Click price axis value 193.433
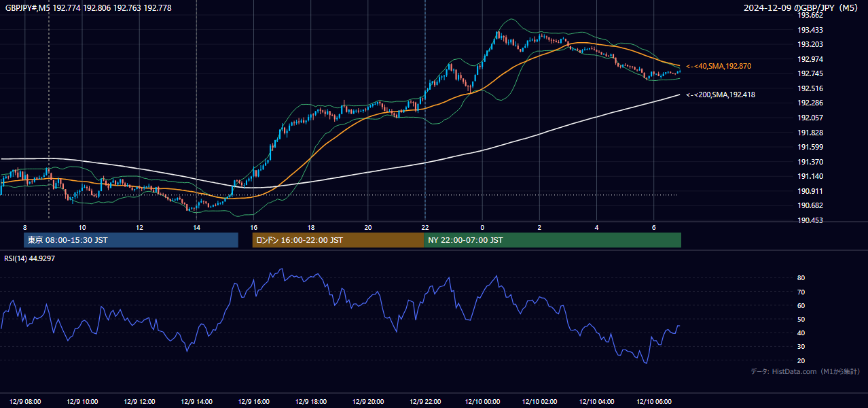Viewport: 868px width, 408px height. coord(810,30)
